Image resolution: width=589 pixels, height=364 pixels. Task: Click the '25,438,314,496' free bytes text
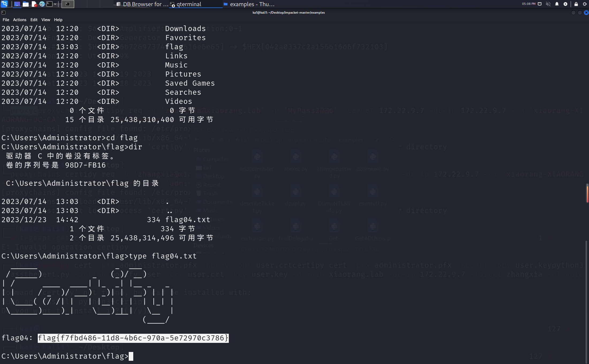click(x=142, y=238)
